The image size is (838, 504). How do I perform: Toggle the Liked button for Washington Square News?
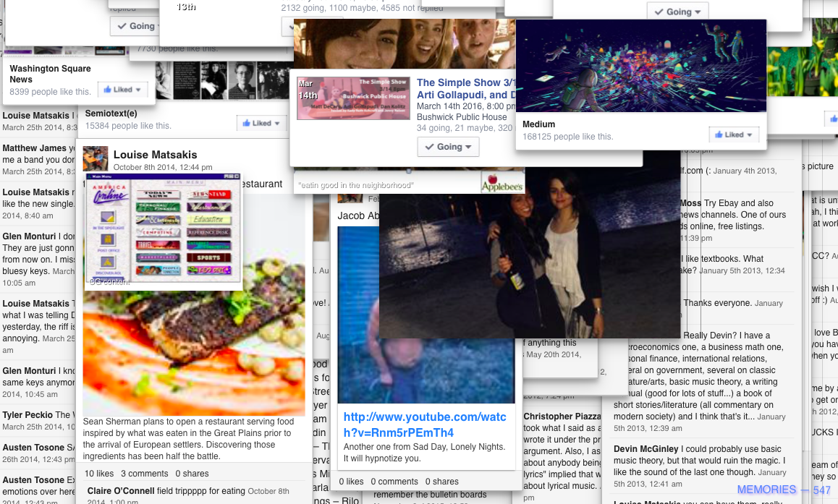pos(122,90)
